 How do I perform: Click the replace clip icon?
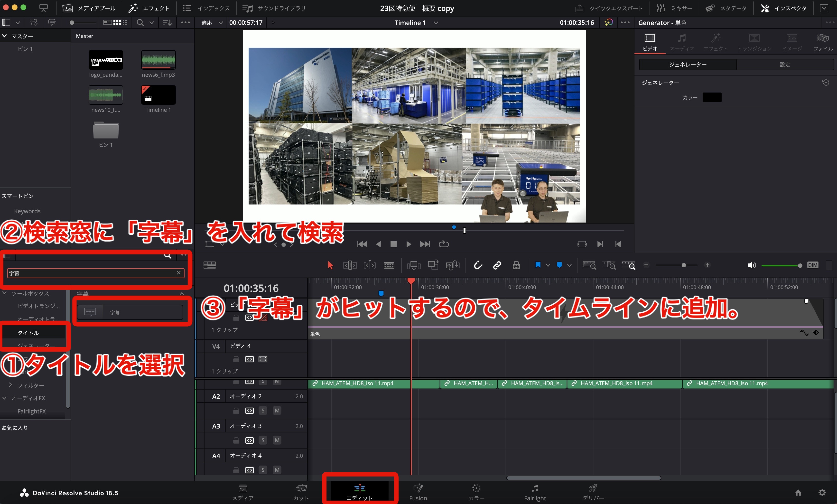(x=453, y=265)
